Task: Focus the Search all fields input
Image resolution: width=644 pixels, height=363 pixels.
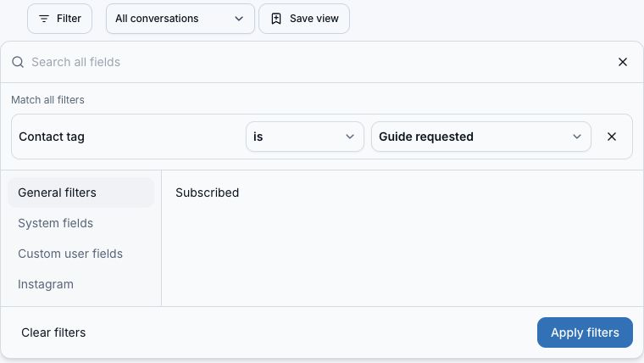Action: tap(320, 62)
